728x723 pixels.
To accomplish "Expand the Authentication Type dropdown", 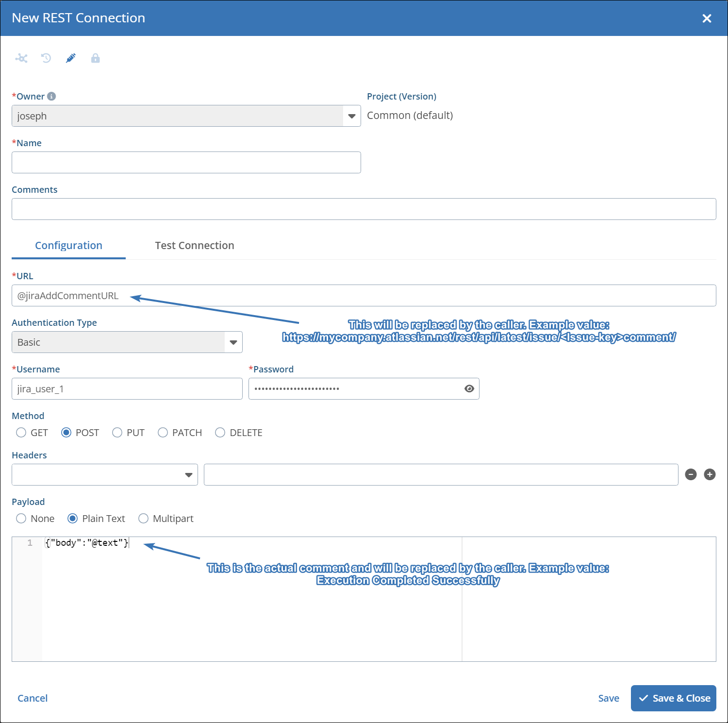I will (x=233, y=342).
